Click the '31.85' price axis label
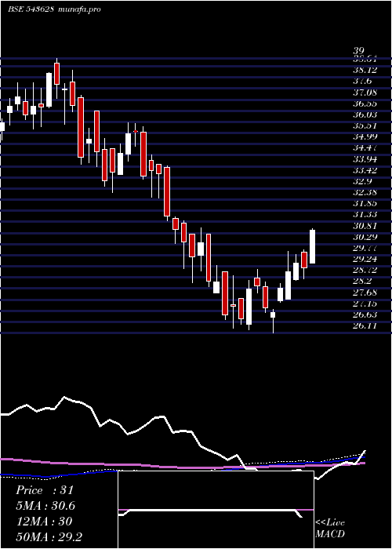 [365, 204]
